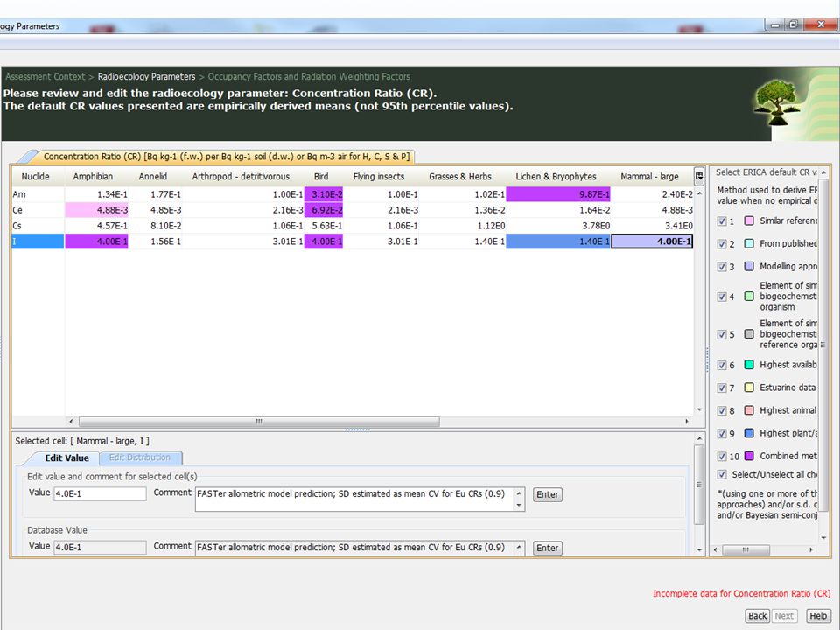
Task: Toggle checkbox 10 Combined method
Action: 722,457
